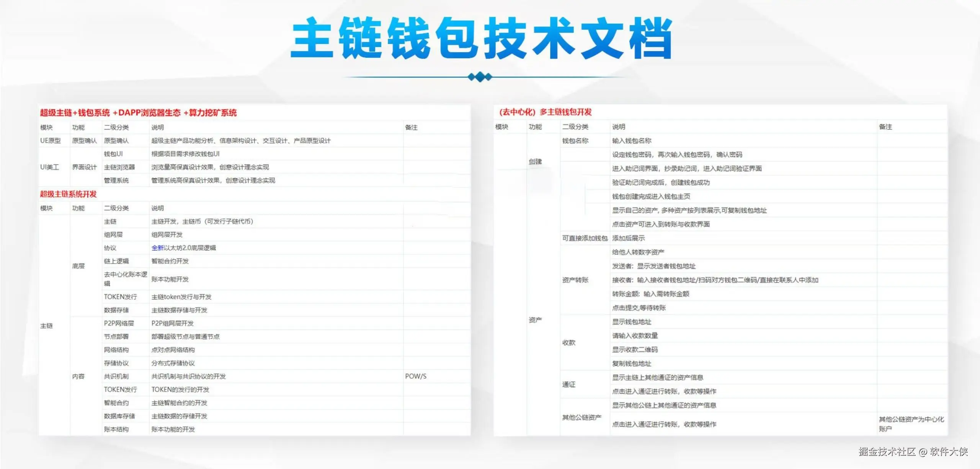The height and width of the screenshot is (469, 980).
Task: Select the 可直接添加钱包 cell
Action: 585,238
